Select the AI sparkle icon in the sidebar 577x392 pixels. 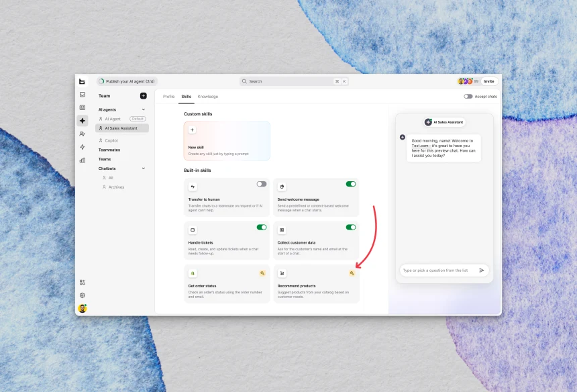(x=83, y=121)
